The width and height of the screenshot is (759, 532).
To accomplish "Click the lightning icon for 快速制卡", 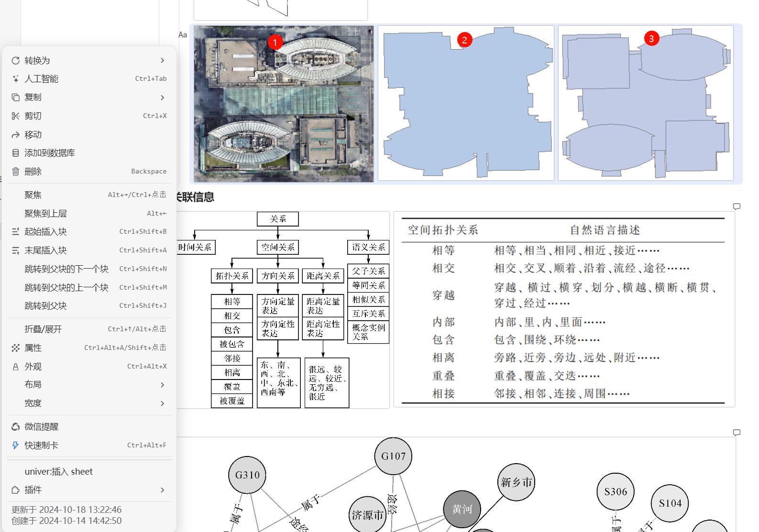I will pyautogui.click(x=16, y=445).
